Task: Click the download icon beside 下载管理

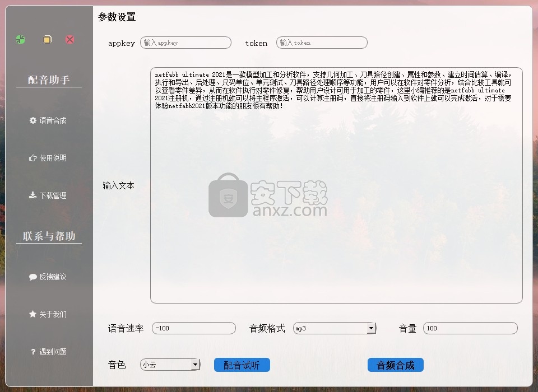Action: pos(33,195)
